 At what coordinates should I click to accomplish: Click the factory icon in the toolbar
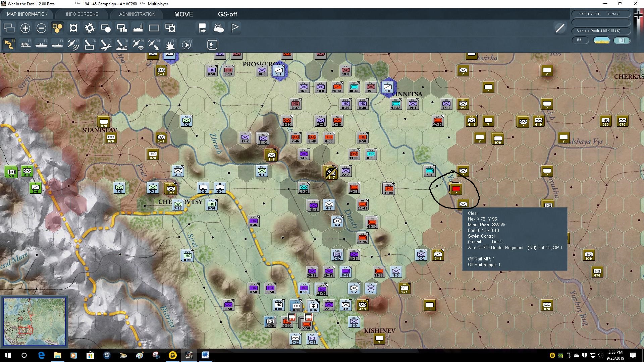(x=138, y=28)
